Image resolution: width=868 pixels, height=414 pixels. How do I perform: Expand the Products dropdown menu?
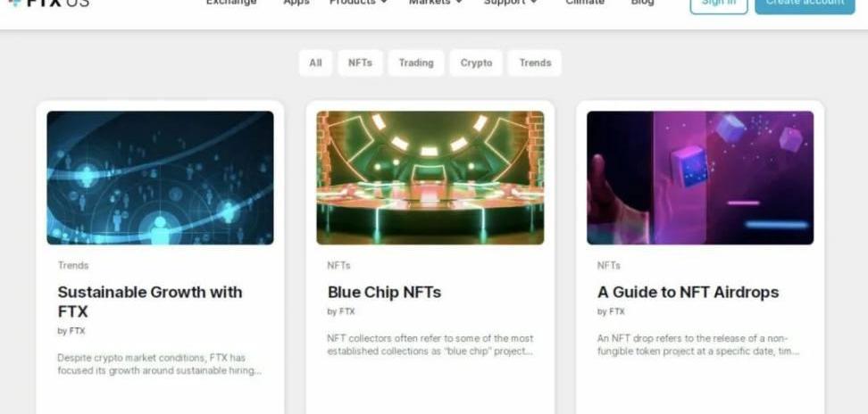[358, 2]
